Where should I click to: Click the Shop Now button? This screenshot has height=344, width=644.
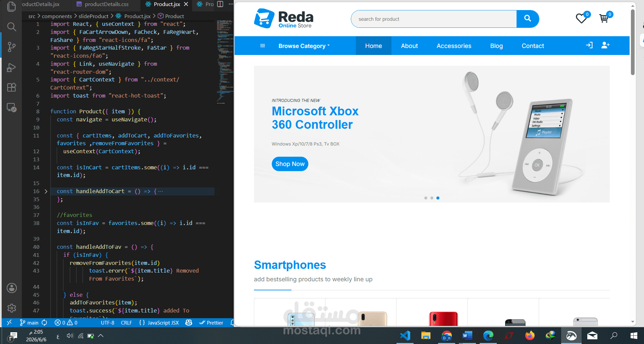(290, 164)
